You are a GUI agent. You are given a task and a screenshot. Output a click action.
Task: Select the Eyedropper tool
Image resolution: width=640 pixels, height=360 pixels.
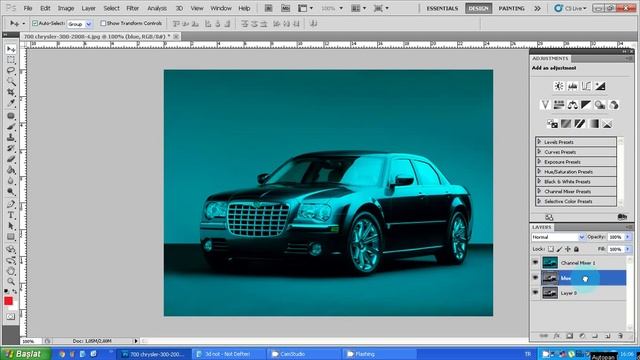[x=11, y=103]
